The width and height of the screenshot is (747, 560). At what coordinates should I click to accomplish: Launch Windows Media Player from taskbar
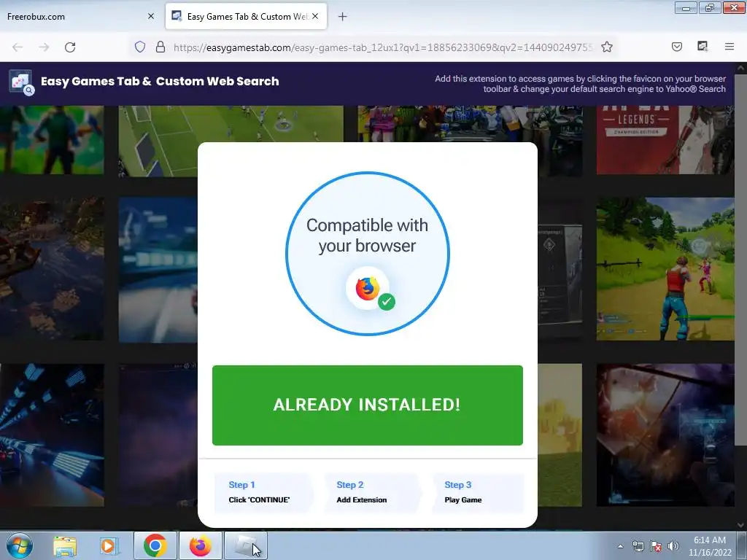(109, 546)
